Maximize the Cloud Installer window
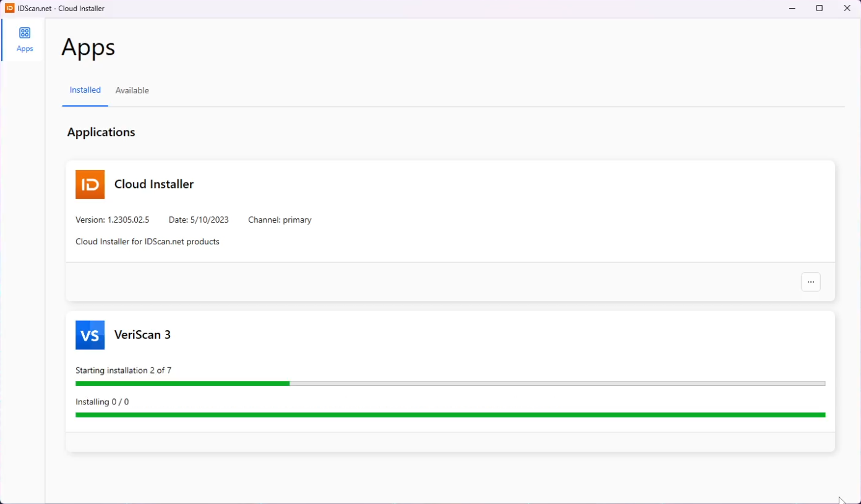 (x=820, y=8)
